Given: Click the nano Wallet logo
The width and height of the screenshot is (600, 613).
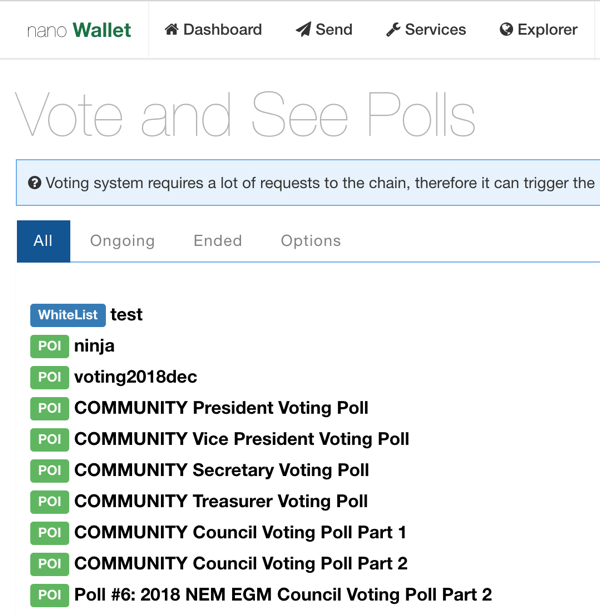Looking at the screenshot, I should click(x=79, y=30).
